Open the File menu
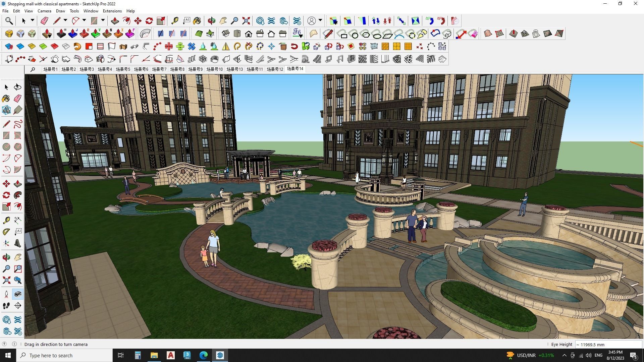This screenshot has height=362, width=644. [x=5, y=11]
